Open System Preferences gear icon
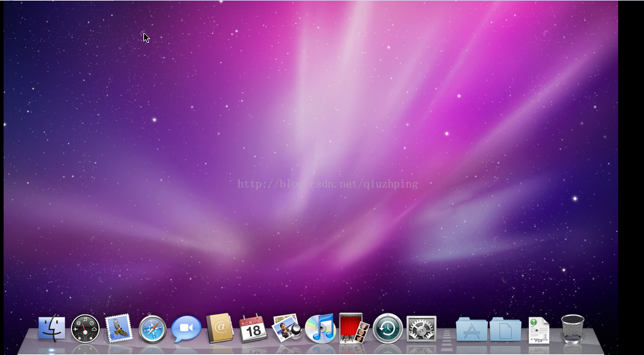The width and height of the screenshot is (644, 355). click(421, 329)
